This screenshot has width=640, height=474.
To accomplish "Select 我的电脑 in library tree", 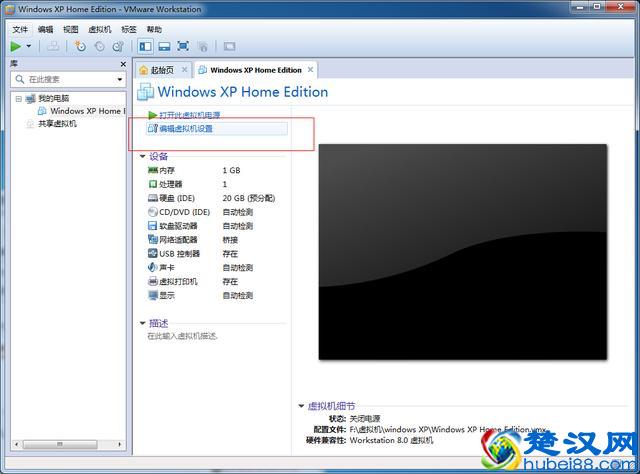I will (53, 98).
